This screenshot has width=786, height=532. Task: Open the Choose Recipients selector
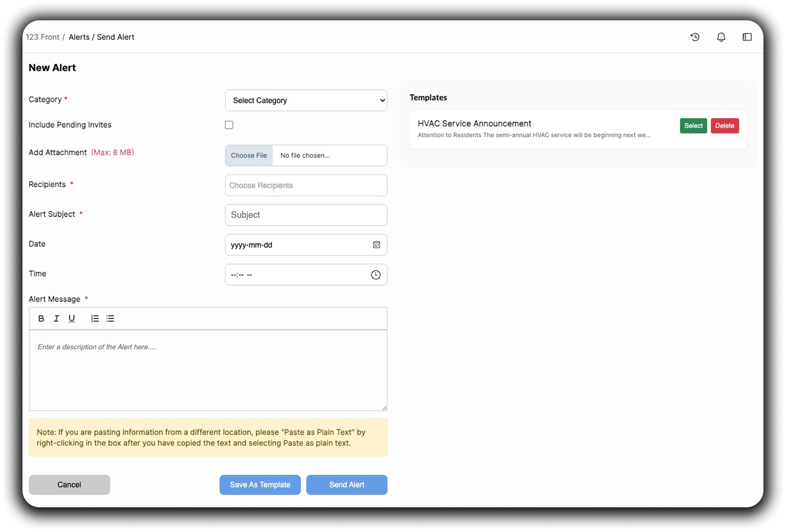[306, 185]
